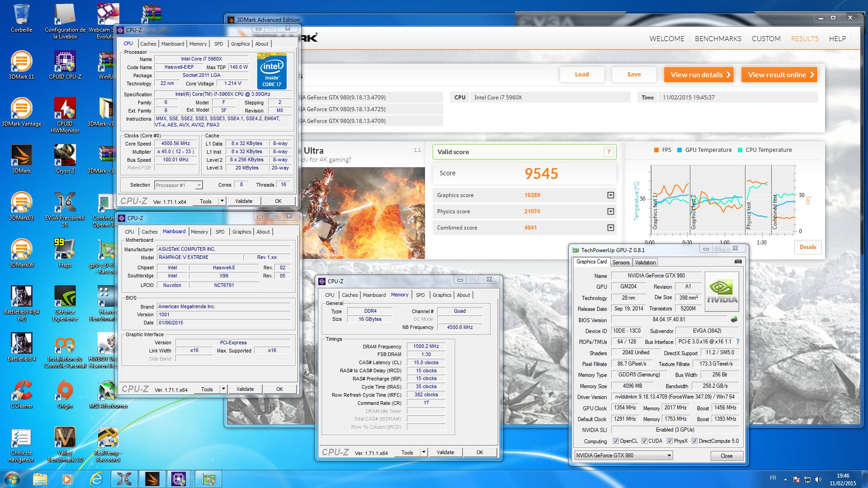Open CUSTOM section in 3DMark
Viewport: 868px width, 488px height.
click(x=766, y=39)
